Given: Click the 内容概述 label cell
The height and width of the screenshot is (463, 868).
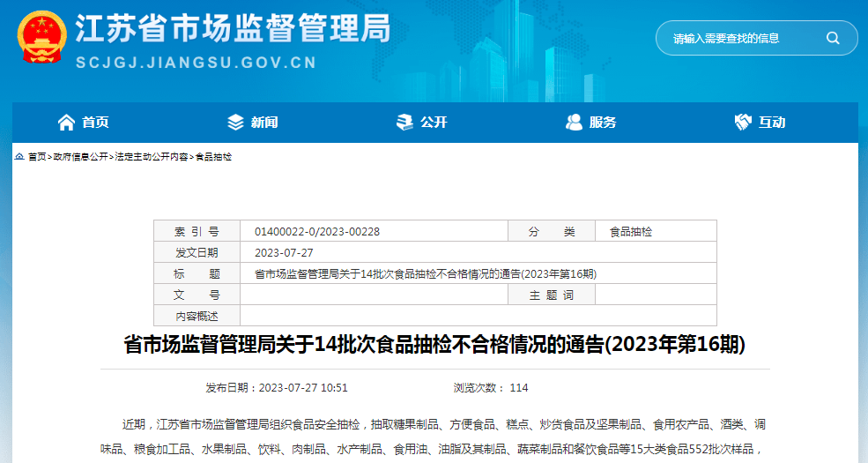Looking at the screenshot, I should (x=197, y=316).
